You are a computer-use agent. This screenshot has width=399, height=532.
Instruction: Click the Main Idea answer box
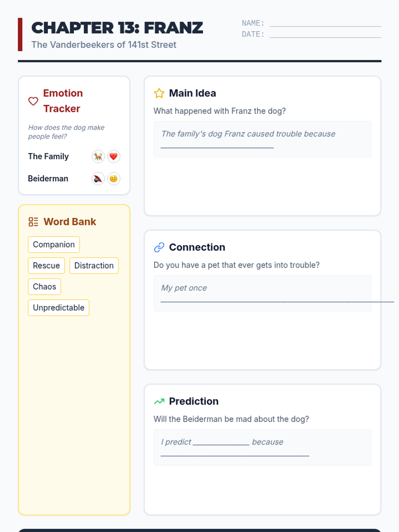(x=262, y=139)
